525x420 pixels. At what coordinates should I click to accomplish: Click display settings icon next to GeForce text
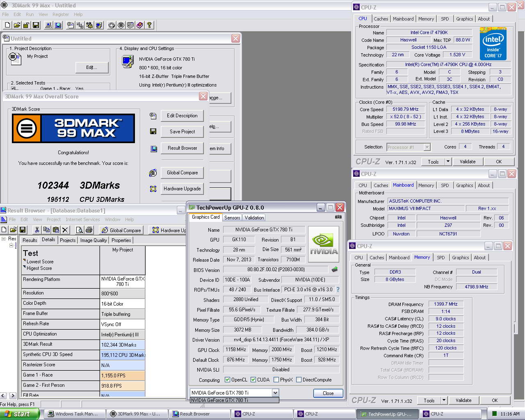click(128, 62)
